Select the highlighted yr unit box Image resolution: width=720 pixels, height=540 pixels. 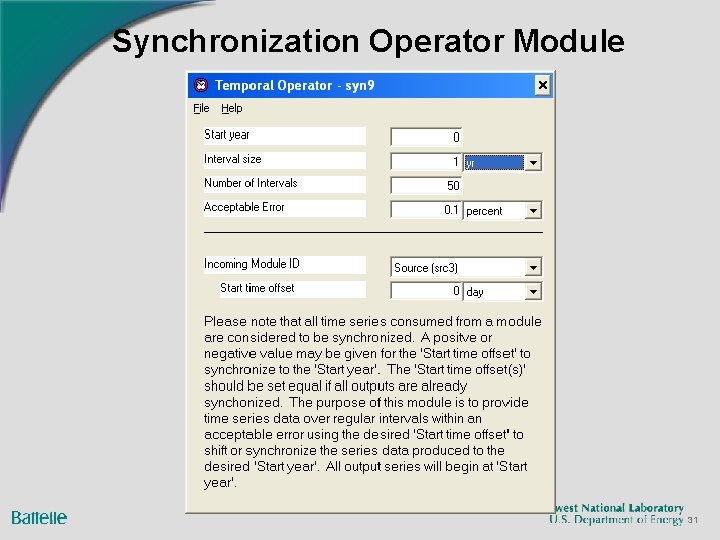tap(494, 163)
